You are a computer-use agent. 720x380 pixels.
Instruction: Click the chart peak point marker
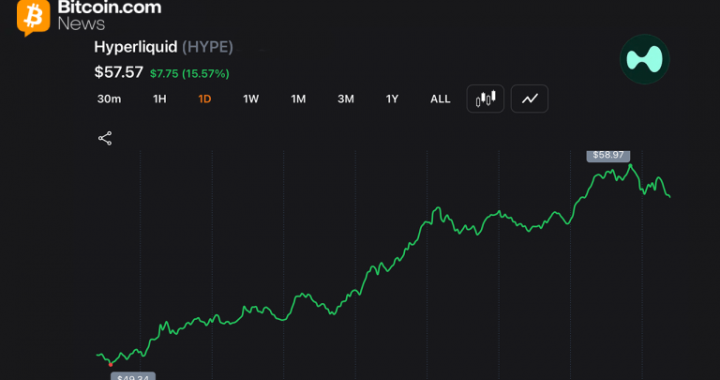tap(630, 165)
